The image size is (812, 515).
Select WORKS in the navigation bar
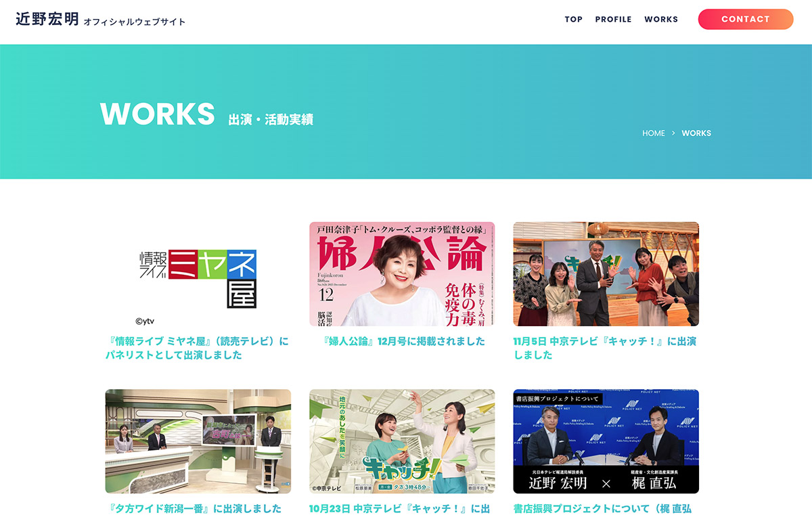[660, 20]
